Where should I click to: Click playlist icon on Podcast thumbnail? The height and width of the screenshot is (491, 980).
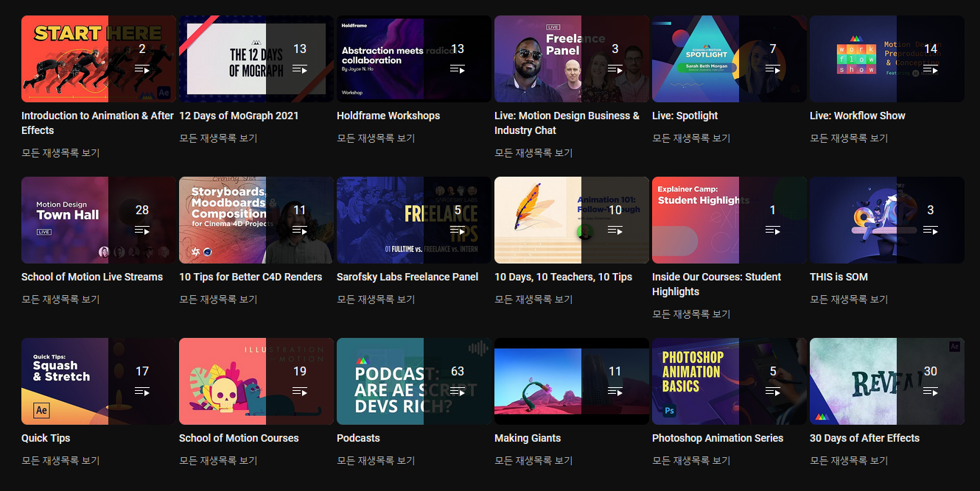click(x=458, y=392)
